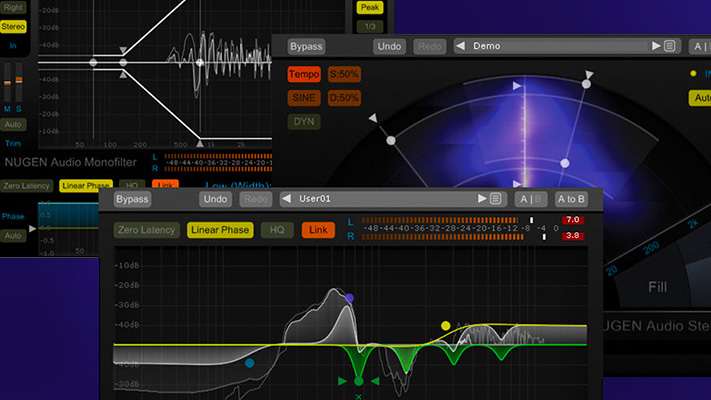Select the Stereo input mode in Monofilter
711x400 pixels.
pos(13,26)
